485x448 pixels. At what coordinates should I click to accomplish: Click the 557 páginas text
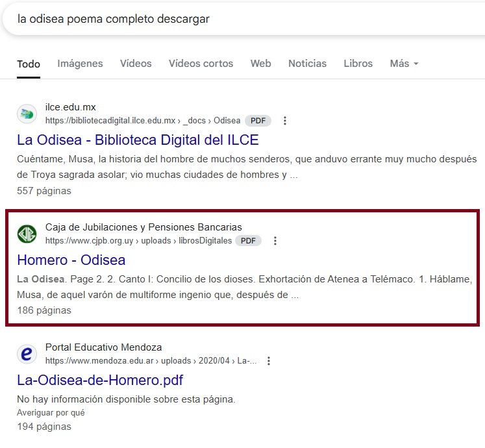[44, 191]
